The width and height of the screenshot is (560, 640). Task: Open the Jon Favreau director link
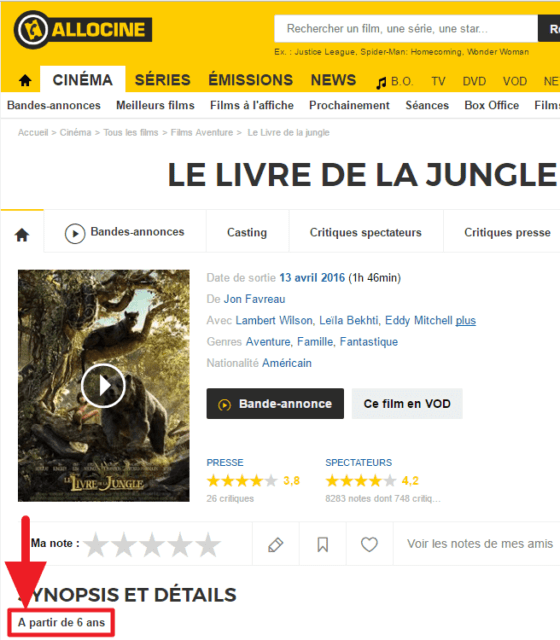(254, 299)
